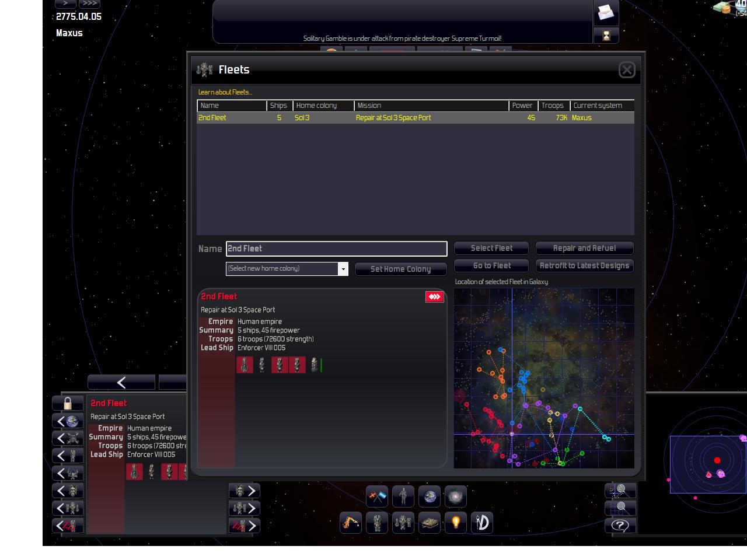The width and height of the screenshot is (747, 560).
Task: Sort fleets by the Home colony column header
Action: tap(323, 106)
